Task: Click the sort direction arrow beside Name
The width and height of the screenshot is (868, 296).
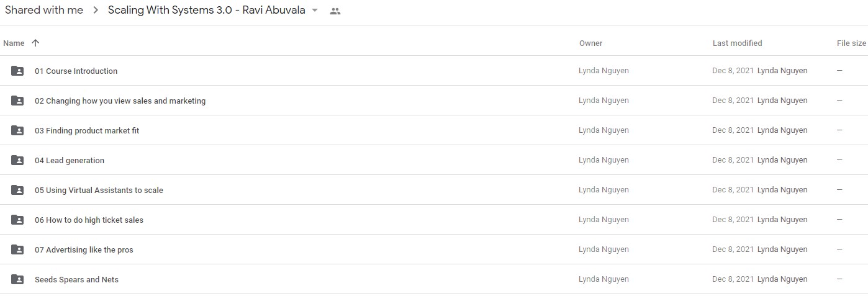Action: point(35,43)
